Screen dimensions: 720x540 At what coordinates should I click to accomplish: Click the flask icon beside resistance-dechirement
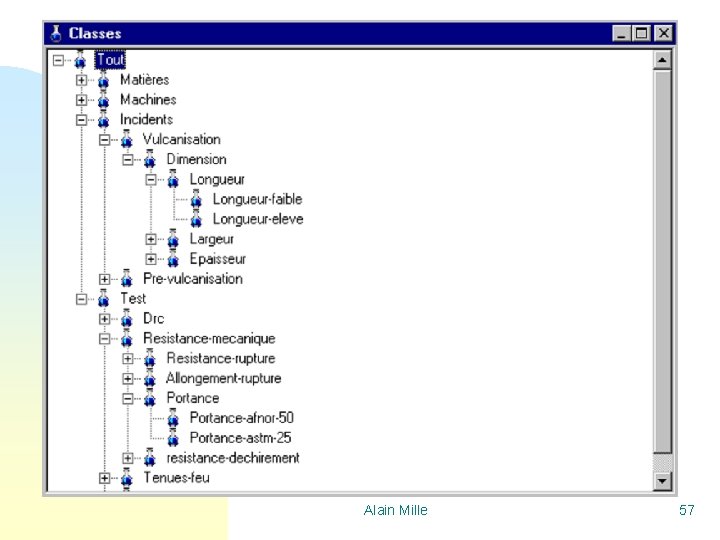150,458
